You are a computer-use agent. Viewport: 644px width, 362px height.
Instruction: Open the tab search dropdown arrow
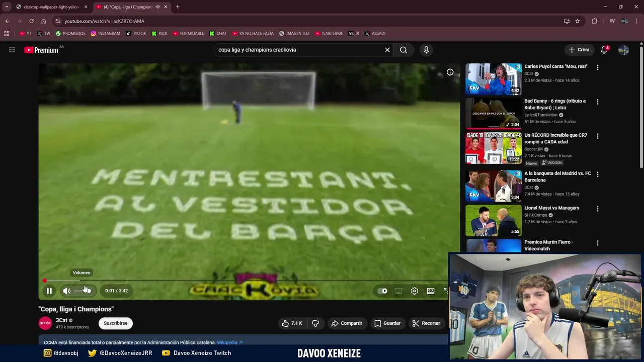pos(7,7)
